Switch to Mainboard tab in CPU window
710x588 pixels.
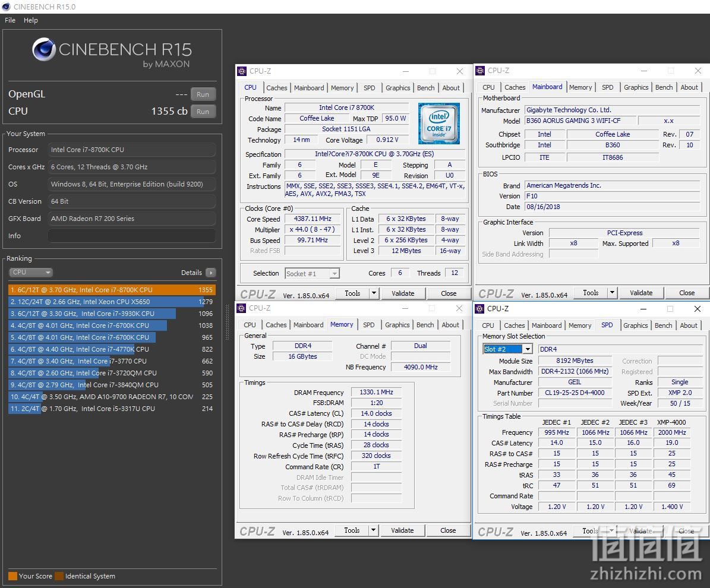pos(309,88)
